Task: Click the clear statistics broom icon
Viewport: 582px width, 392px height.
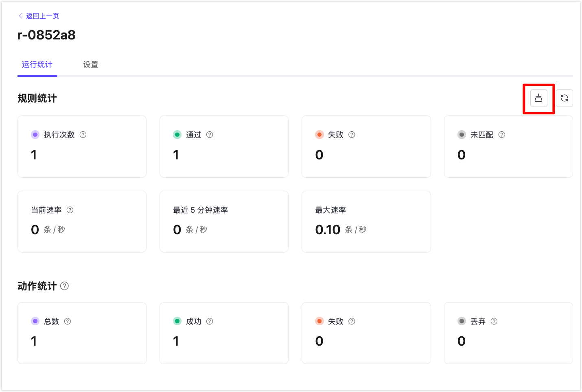Action: (538, 98)
